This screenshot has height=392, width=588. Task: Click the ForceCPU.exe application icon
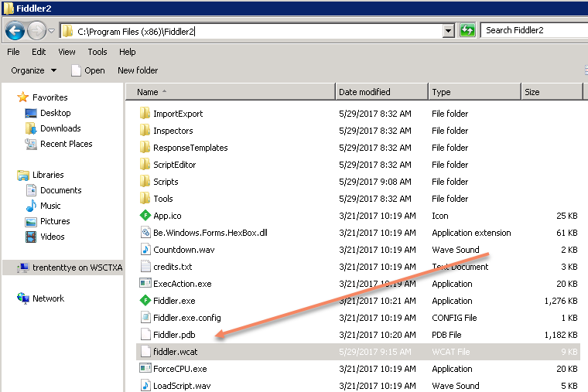[x=145, y=369]
